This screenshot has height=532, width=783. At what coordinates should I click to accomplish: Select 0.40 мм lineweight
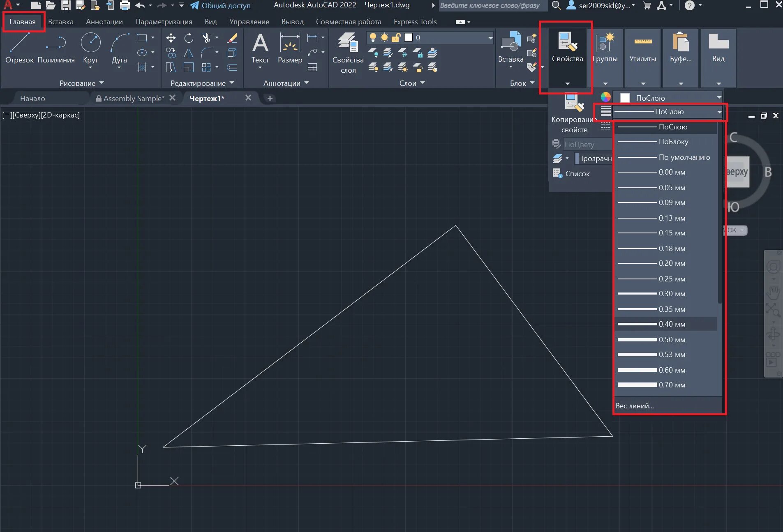click(x=666, y=324)
